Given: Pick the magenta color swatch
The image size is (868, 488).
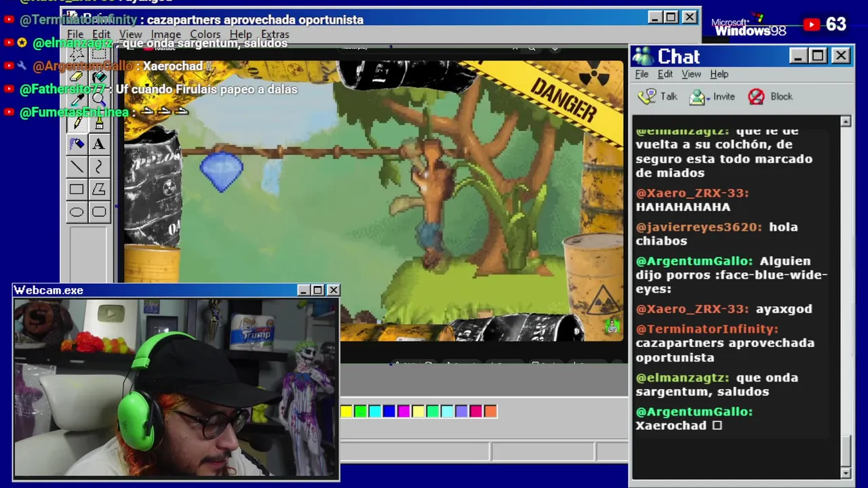Looking at the screenshot, I should pyautogui.click(x=403, y=411).
